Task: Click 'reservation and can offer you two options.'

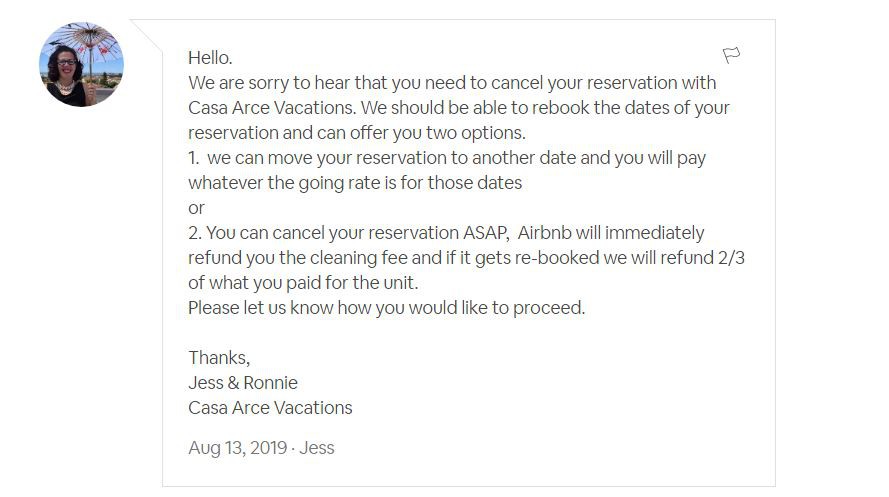Action: click(x=357, y=133)
